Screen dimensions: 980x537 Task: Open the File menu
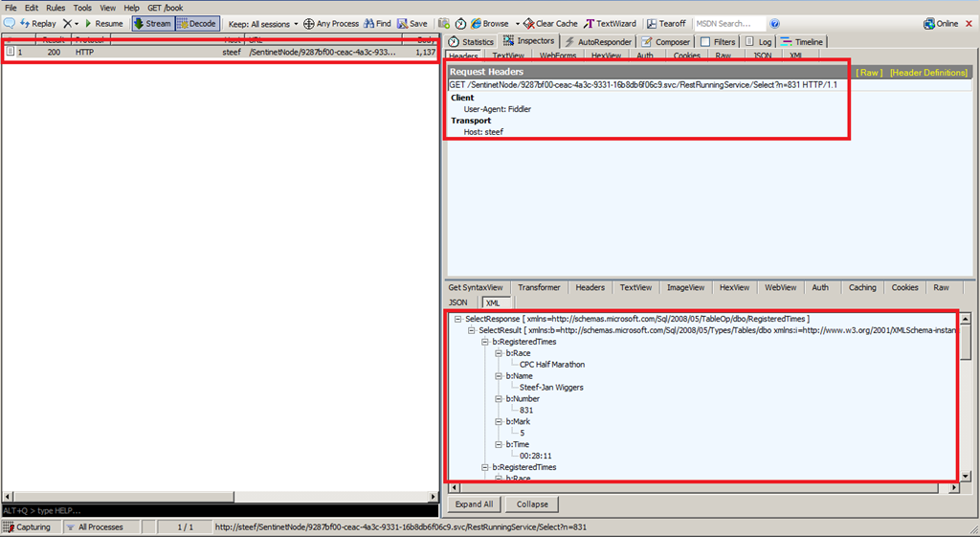point(11,8)
